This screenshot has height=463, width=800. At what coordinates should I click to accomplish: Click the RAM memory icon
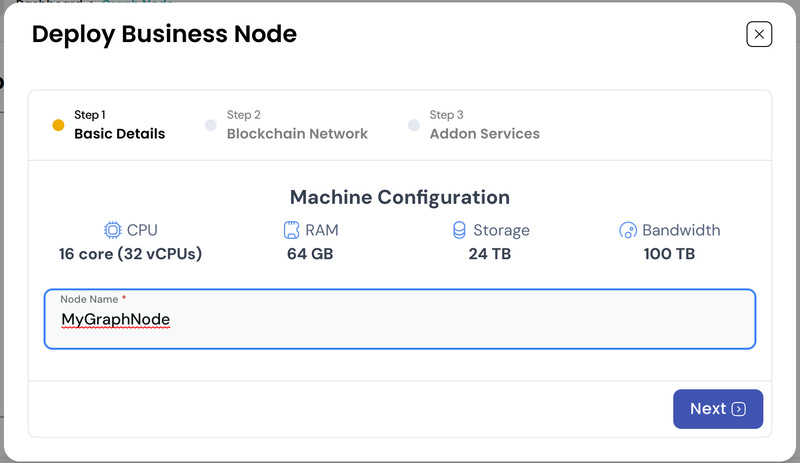coord(291,230)
